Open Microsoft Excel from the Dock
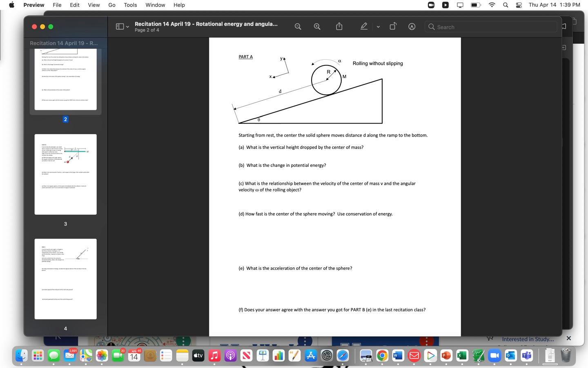The image size is (588, 368). tap(462, 356)
